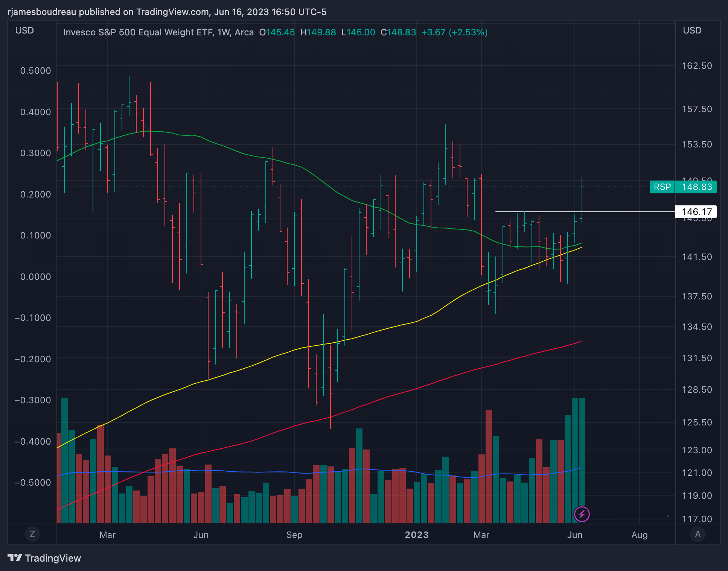Click the purple lightning bolt icon

pyautogui.click(x=582, y=514)
